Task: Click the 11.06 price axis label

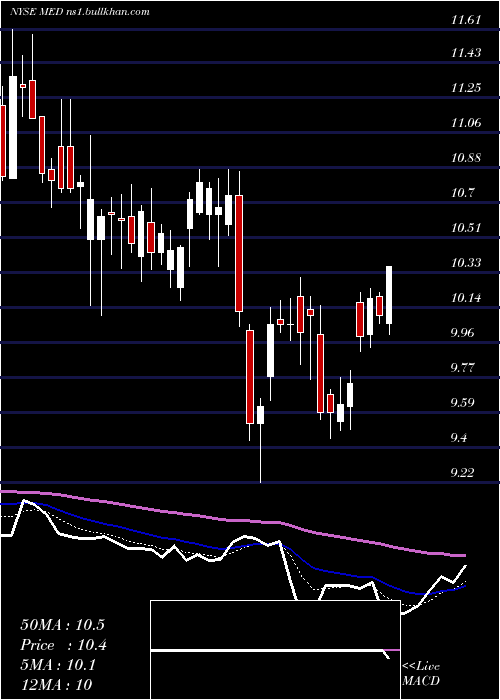Action: pos(466,123)
